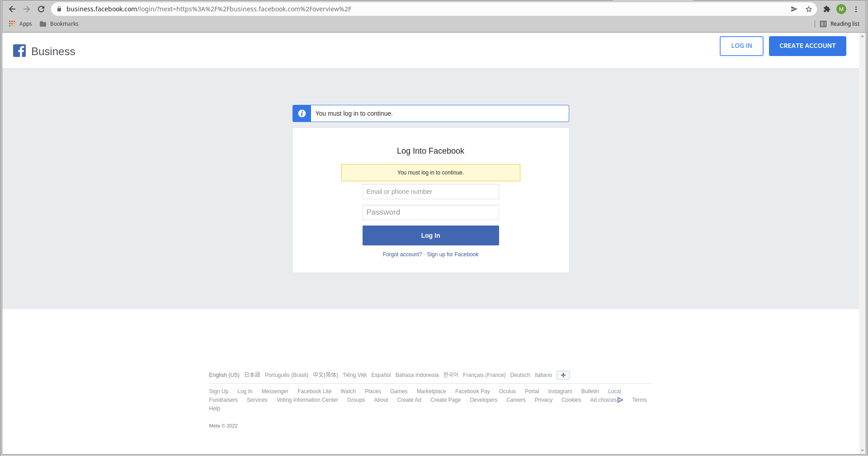Select Korean language 한국어
The width and height of the screenshot is (868, 456).
[451, 375]
